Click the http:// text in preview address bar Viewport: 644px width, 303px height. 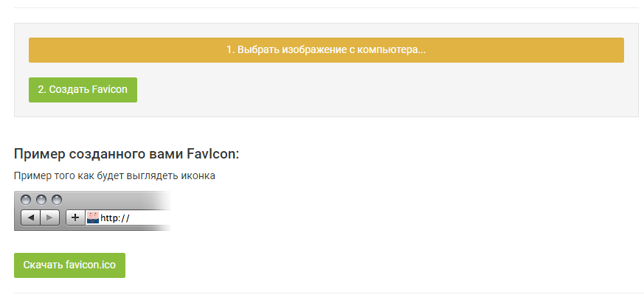point(115,218)
